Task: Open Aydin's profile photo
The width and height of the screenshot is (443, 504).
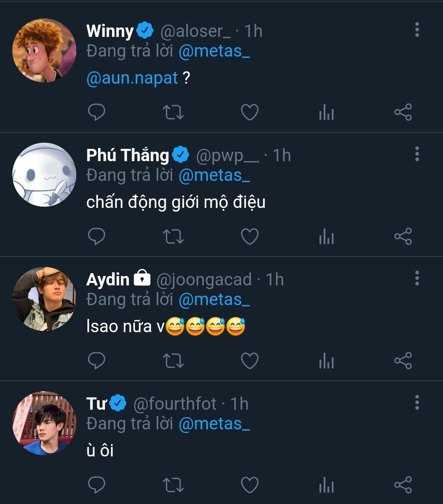Action: pos(44,299)
